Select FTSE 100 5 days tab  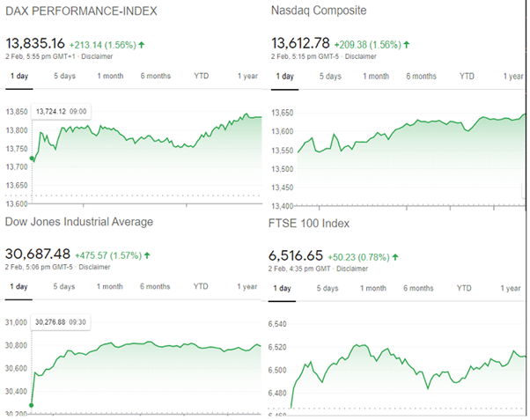[x=328, y=288]
